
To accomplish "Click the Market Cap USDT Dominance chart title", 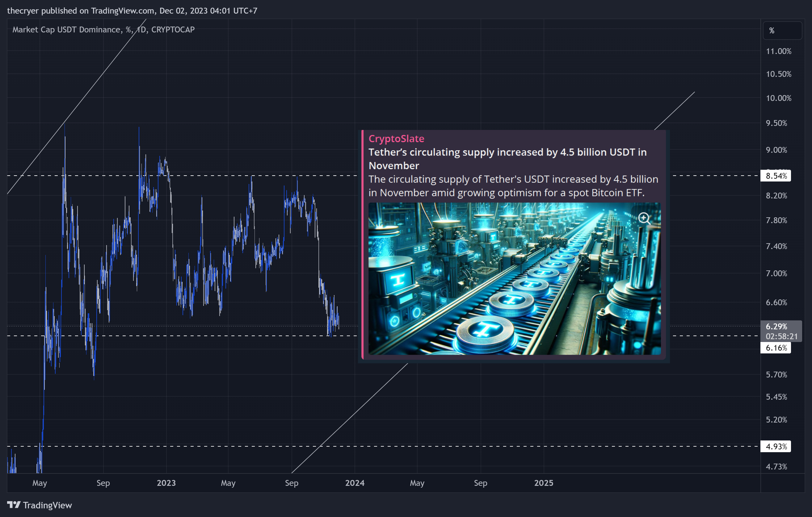I will tap(103, 30).
